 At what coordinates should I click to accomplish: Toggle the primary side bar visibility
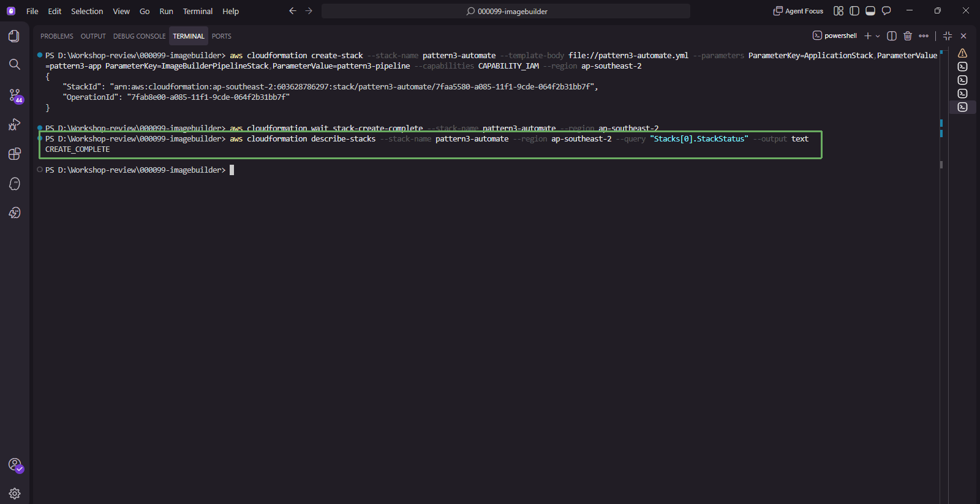[854, 11]
